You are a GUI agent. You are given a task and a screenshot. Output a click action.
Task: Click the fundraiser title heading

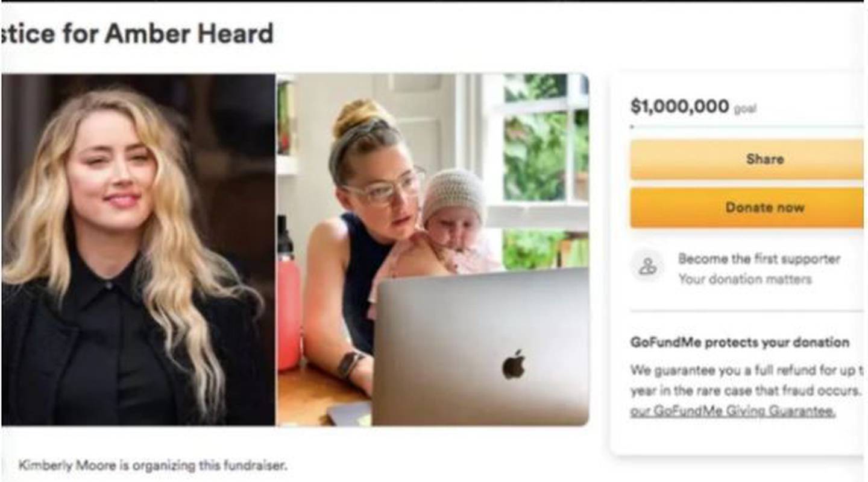click(137, 34)
